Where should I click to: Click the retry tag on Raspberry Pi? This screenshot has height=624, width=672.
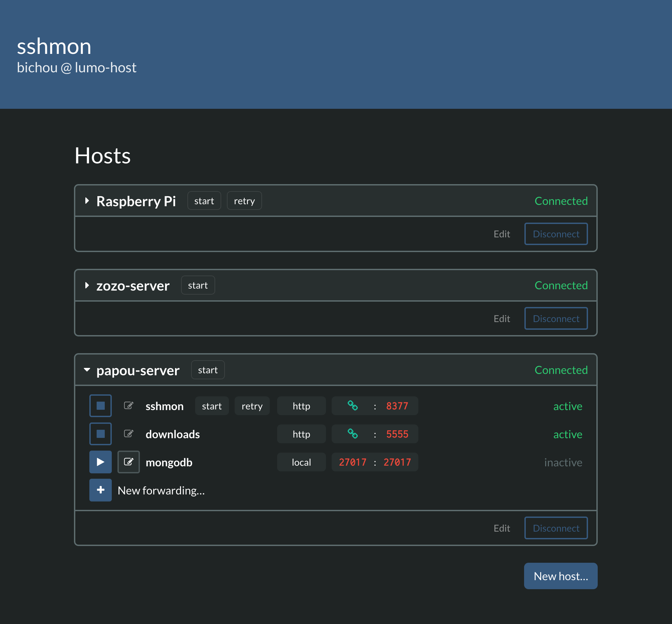(x=244, y=201)
